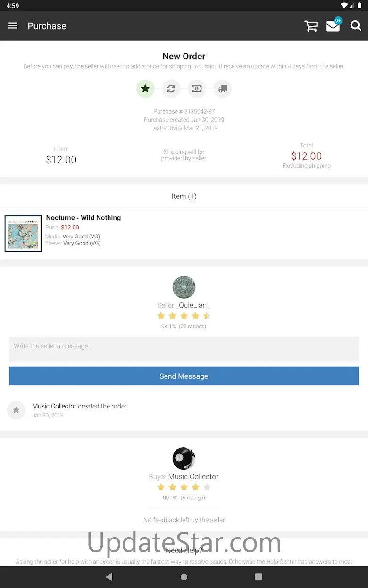Open seller _OcieLian_ profile name
368x588 pixels.
193,305
